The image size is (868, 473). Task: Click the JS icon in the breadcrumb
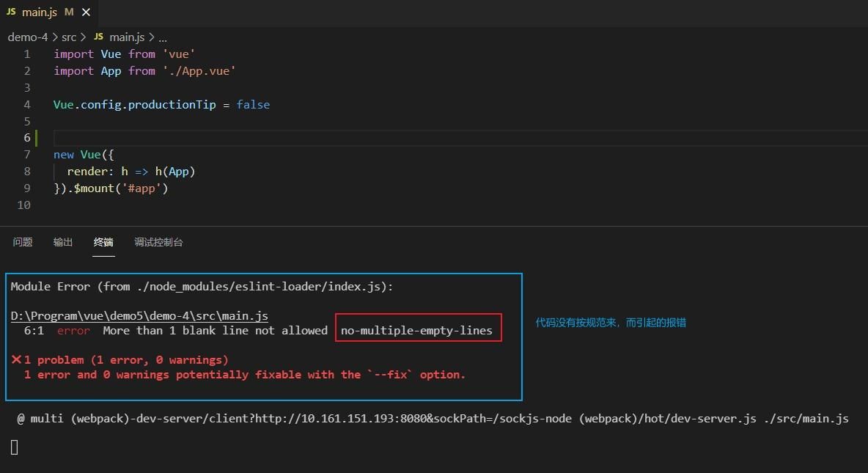(98, 37)
